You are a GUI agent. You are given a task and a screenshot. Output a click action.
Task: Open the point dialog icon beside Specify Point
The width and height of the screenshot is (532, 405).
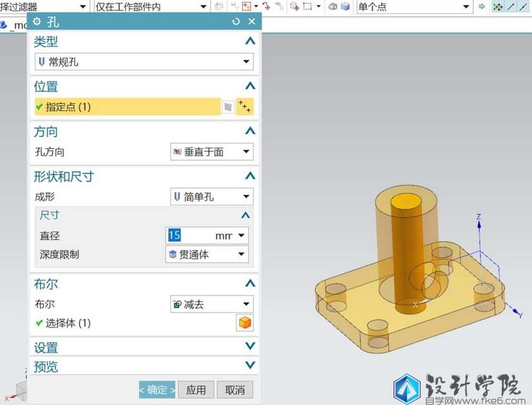245,106
